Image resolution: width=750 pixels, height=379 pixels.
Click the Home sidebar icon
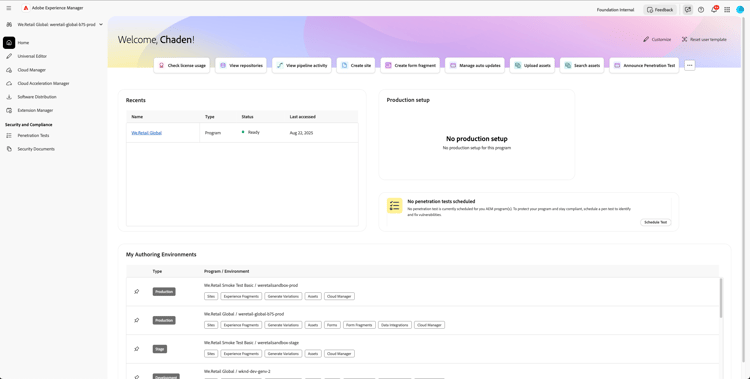tap(9, 43)
